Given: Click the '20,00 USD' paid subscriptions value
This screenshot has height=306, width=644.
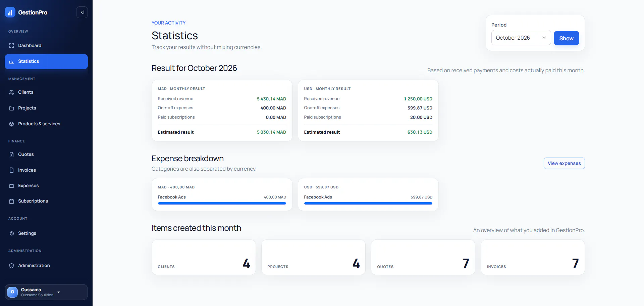Looking at the screenshot, I should pos(421,117).
